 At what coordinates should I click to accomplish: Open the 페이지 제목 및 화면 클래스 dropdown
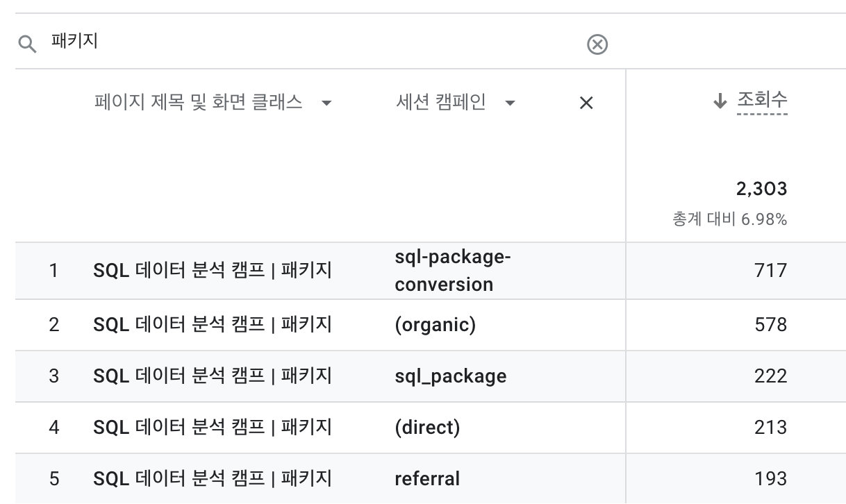(x=326, y=103)
